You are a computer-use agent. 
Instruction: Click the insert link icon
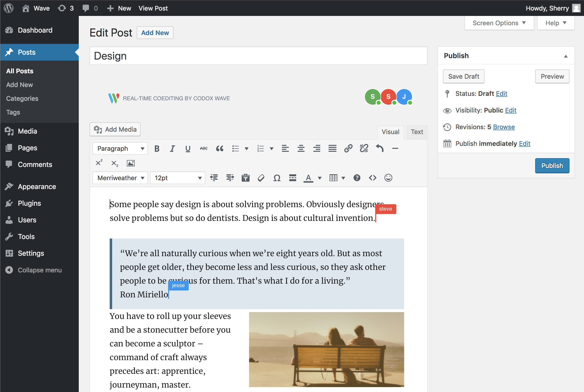348,149
